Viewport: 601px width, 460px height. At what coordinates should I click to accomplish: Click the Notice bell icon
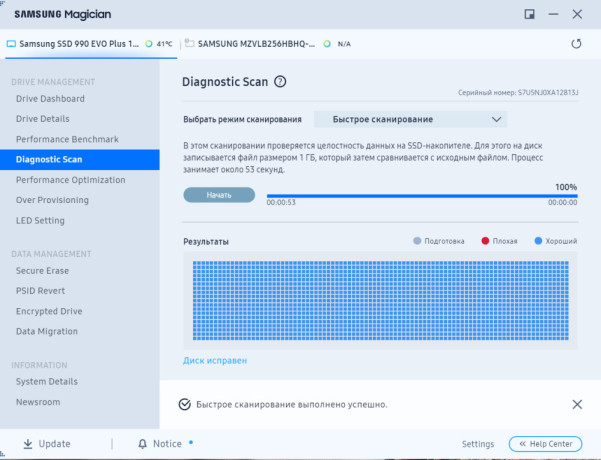pos(143,444)
